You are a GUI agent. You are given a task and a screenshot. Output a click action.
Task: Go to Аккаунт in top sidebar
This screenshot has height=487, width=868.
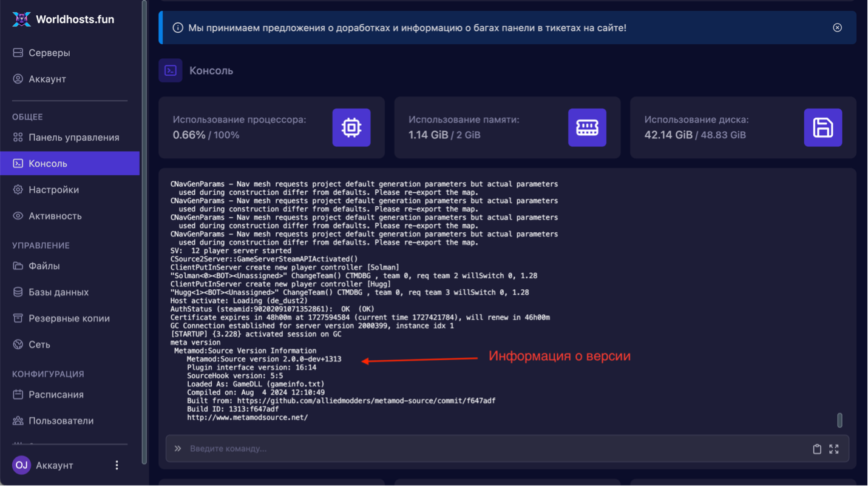(x=47, y=79)
